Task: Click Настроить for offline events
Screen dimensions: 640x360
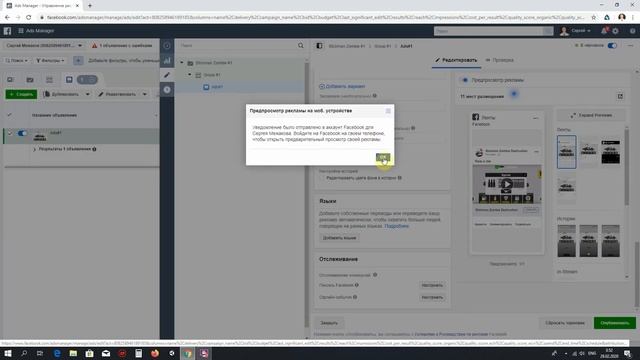Action: 432,298
